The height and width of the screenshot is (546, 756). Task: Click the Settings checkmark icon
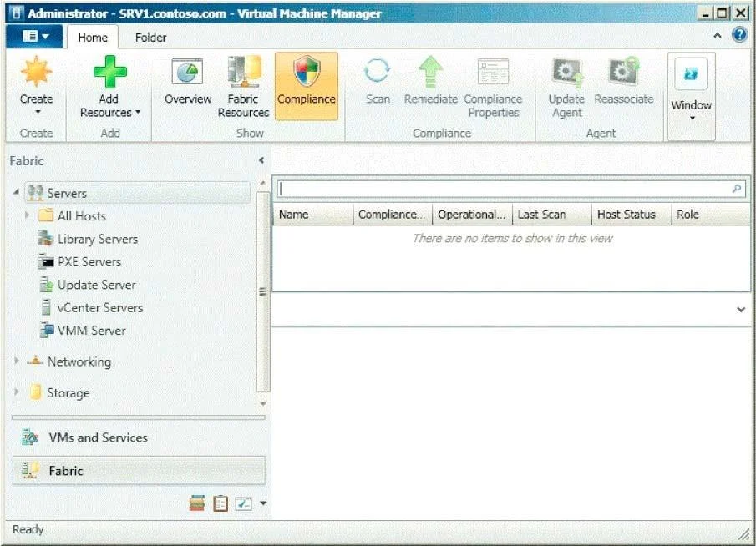243,503
